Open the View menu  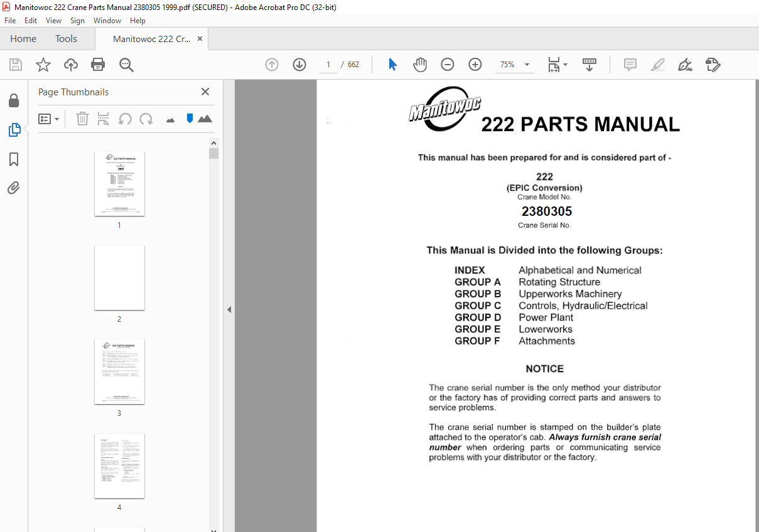(x=53, y=21)
